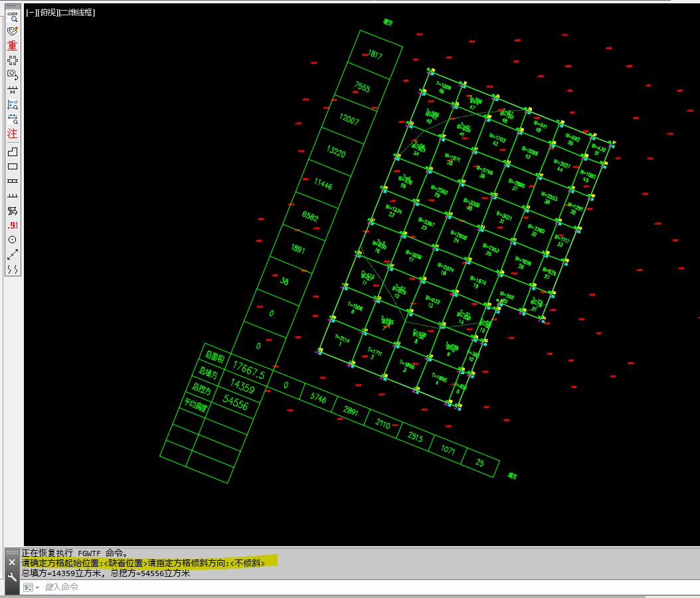Select the 1891 table cell
The image size is (700, 598).
coord(298,249)
